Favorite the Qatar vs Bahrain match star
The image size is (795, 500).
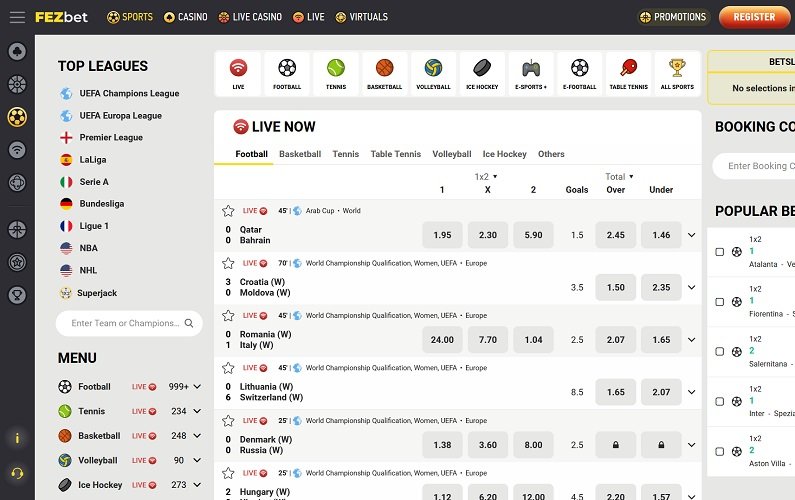[x=228, y=211]
